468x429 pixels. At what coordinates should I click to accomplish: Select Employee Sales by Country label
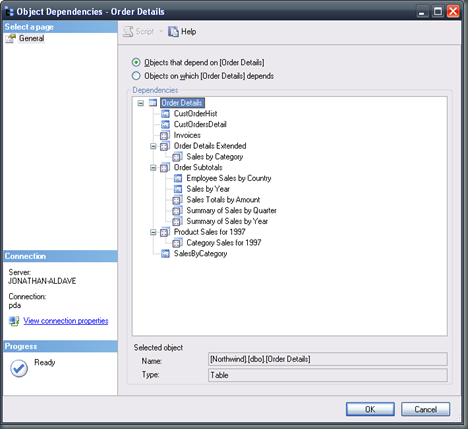[229, 178]
